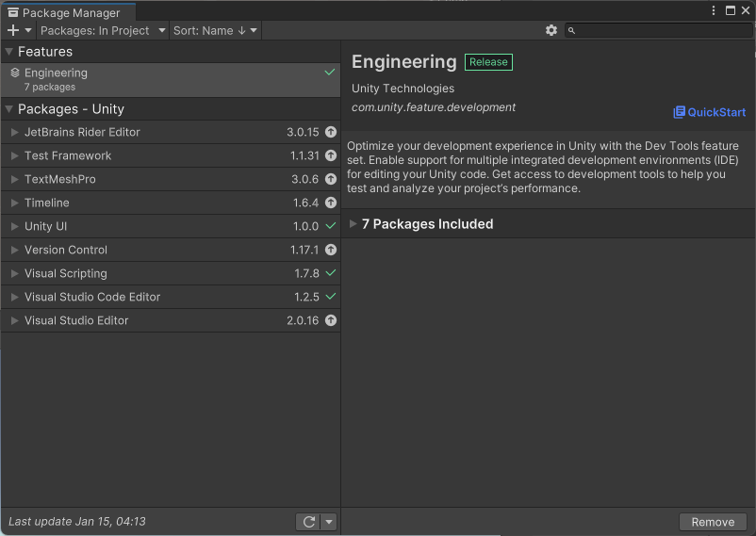Close the Package Manager window

pos(746,10)
